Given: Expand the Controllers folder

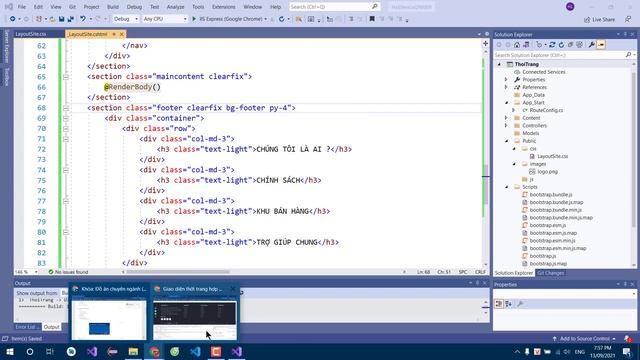Looking at the screenshot, I should 506,126.
